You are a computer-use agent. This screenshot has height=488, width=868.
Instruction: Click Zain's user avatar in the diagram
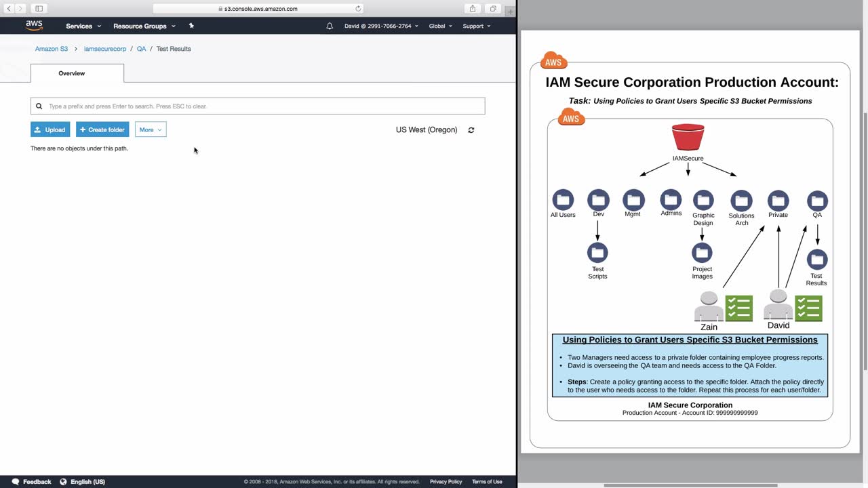point(709,306)
